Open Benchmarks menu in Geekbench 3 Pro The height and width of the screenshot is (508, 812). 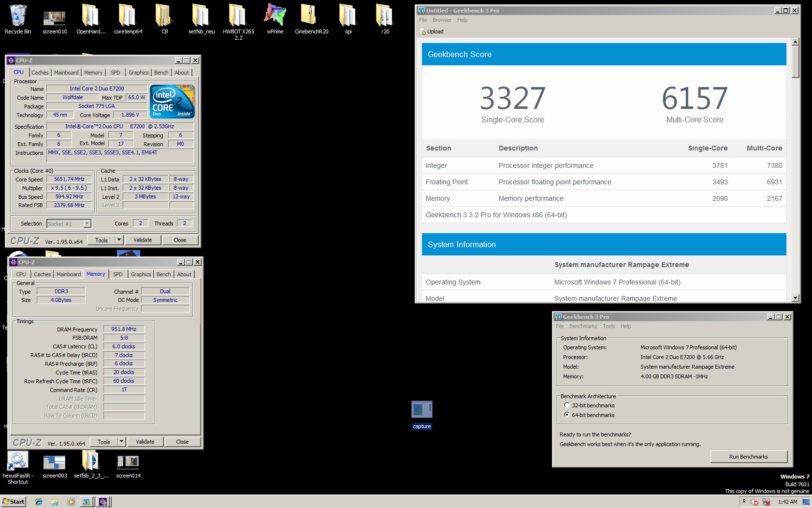583,326
